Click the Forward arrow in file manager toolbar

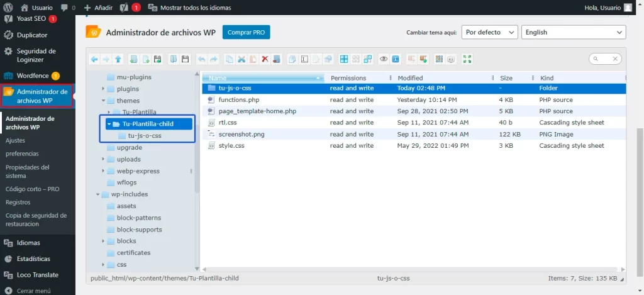(106, 59)
